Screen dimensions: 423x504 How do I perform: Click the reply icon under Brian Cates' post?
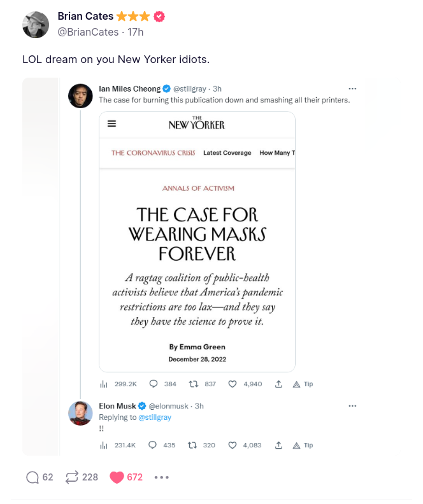click(32, 477)
